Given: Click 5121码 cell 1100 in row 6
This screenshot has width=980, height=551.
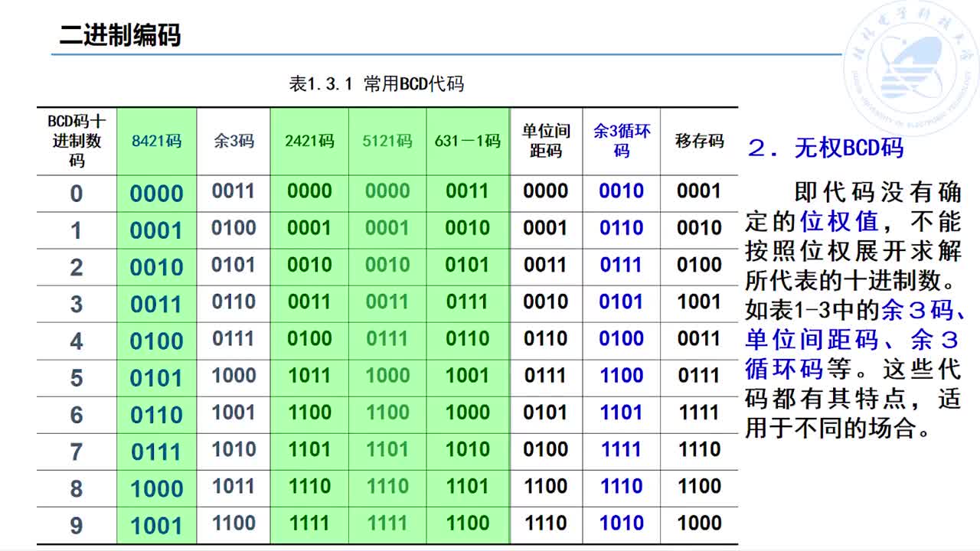Looking at the screenshot, I should [x=387, y=412].
